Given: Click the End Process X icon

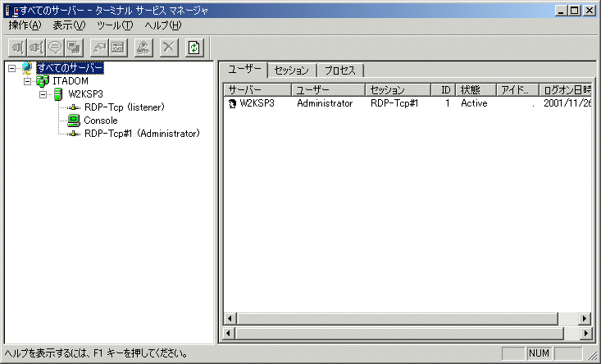Looking at the screenshot, I should (169, 48).
